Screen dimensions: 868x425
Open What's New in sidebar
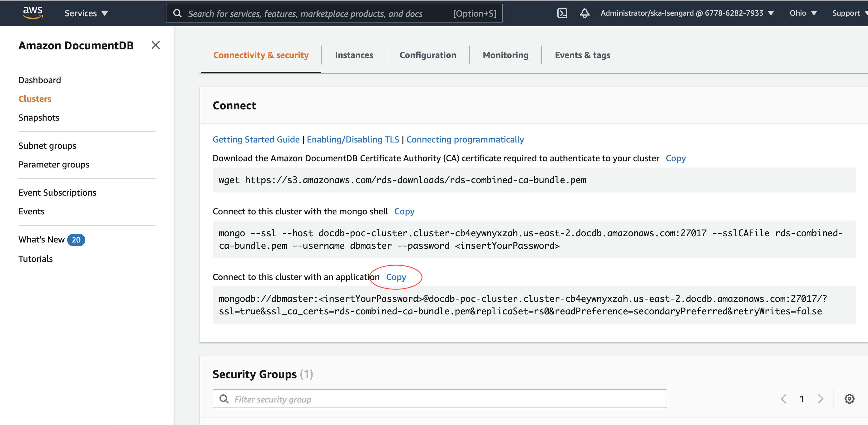pos(42,239)
